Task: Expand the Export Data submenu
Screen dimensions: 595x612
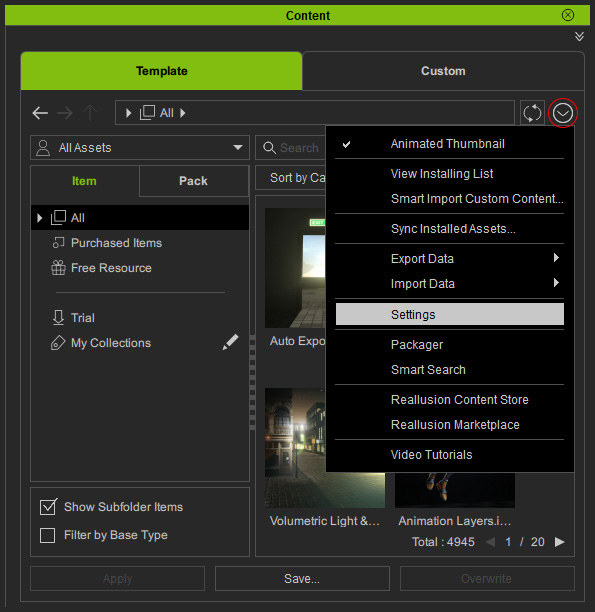Action: [x=449, y=258]
